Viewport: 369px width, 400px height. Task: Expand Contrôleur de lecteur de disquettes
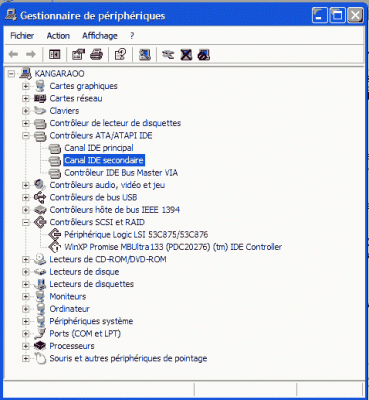coord(26,123)
